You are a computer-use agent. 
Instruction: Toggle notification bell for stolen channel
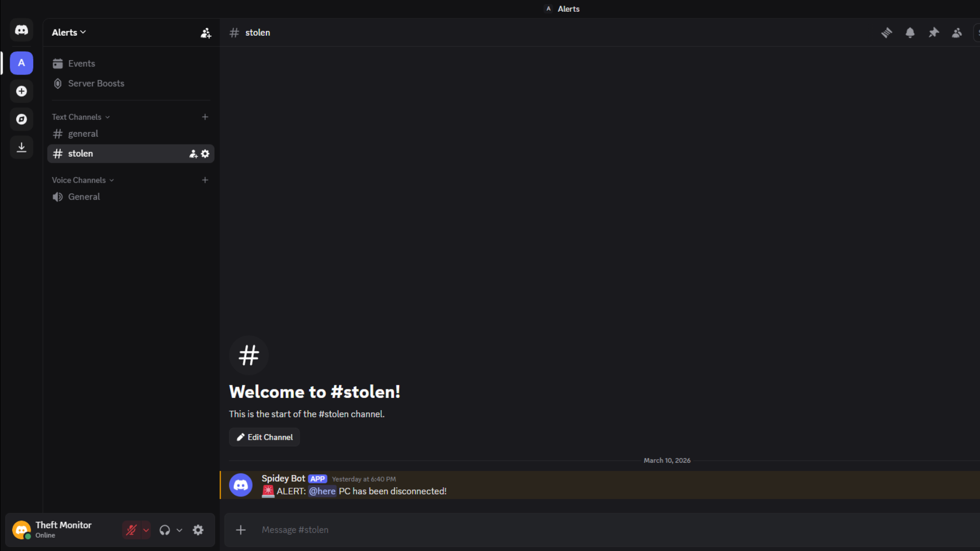click(910, 33)
